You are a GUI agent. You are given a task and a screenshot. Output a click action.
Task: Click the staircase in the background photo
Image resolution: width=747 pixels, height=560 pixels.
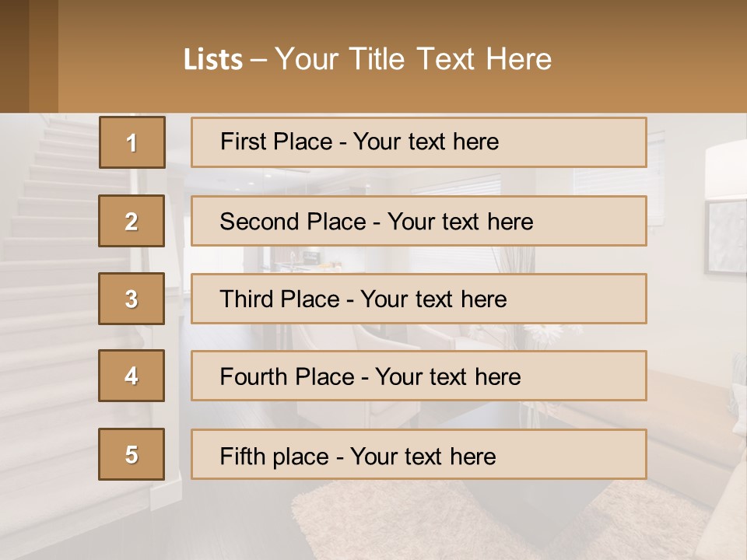54,233
